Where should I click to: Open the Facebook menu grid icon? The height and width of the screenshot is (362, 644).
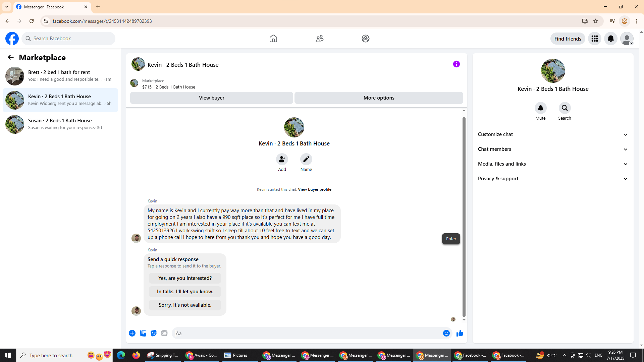595,39
